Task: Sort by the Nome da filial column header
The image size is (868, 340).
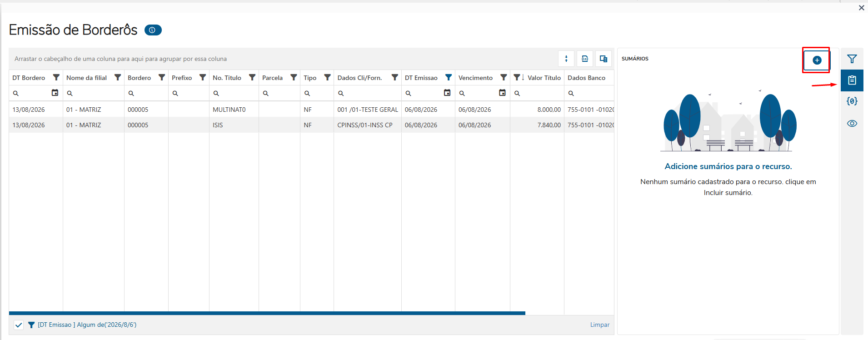Action: point(86,78)
